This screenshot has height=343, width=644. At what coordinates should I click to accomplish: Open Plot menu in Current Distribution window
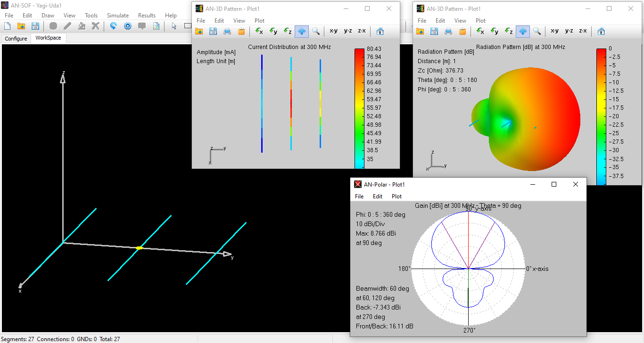(x=259, y=21)
